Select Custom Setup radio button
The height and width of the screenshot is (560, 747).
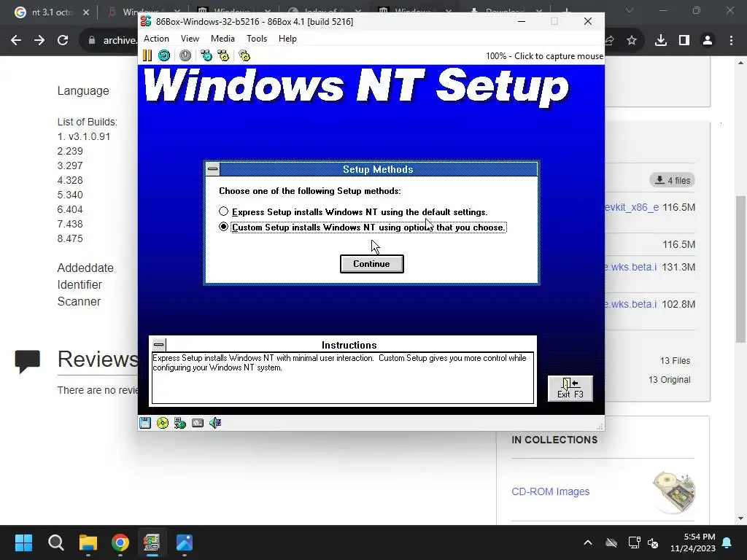(x=223, y=227)
